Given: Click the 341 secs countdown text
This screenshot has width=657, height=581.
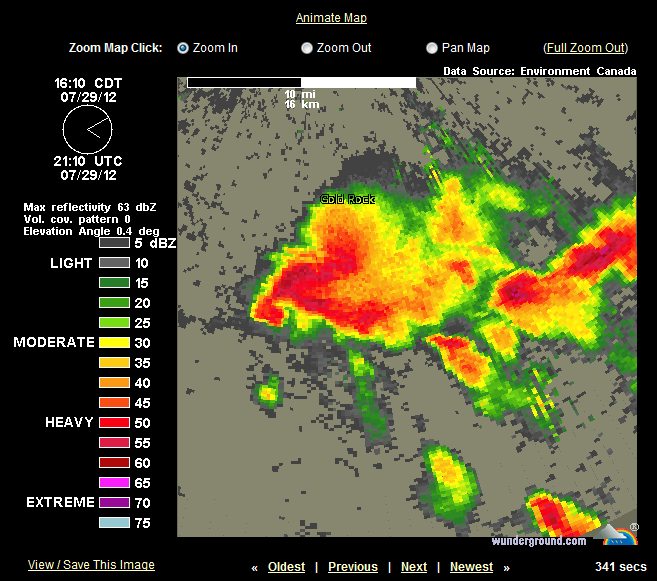Looking at the screenshot, I should (621, 567).
